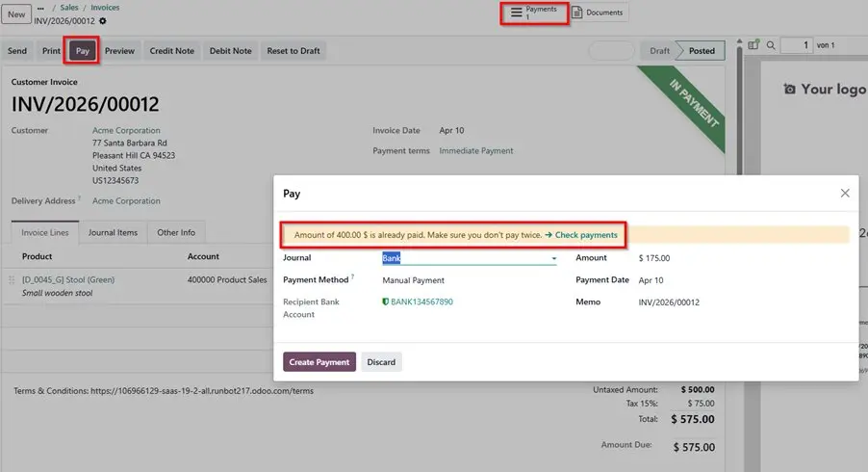Click the Discard button in dialog
Viewport: 868px width, 472px height.
point(381,362)
